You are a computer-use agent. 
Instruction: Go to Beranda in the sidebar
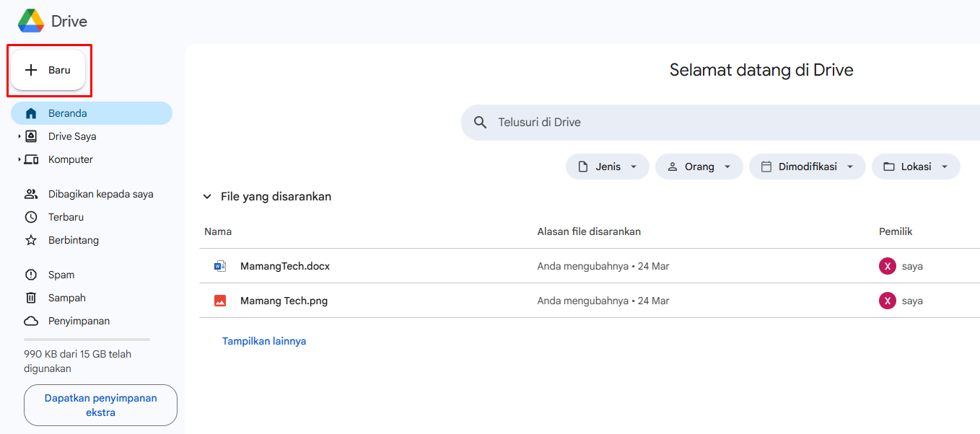(x=92, y=113)
